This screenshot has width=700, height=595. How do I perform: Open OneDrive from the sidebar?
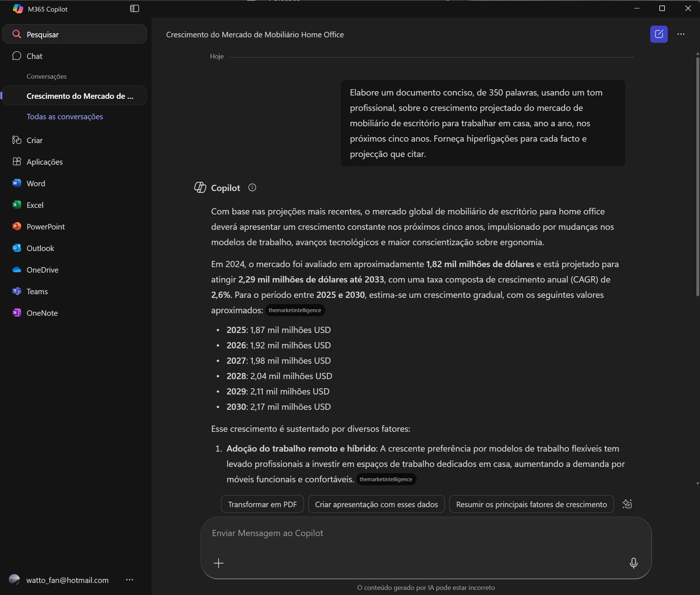[42, 270]
